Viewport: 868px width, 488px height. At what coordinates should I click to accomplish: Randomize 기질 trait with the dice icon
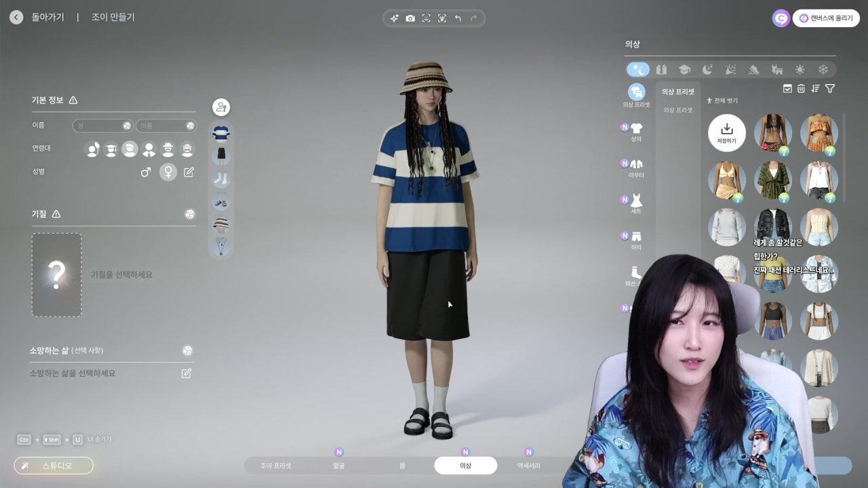click(190, 214)
